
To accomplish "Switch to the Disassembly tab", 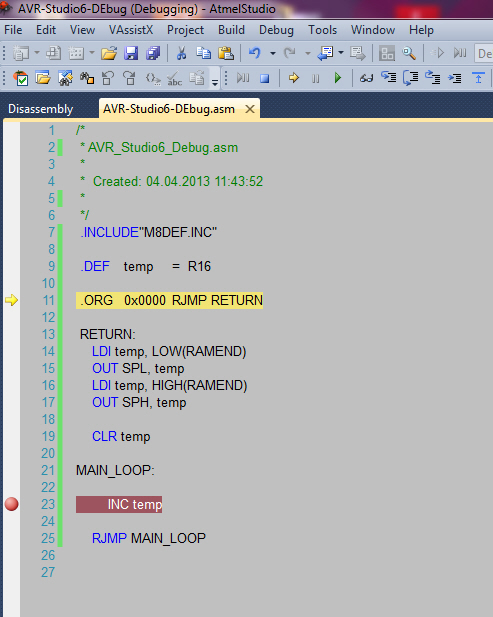I will pyautogui.click(x=41, y=109).
